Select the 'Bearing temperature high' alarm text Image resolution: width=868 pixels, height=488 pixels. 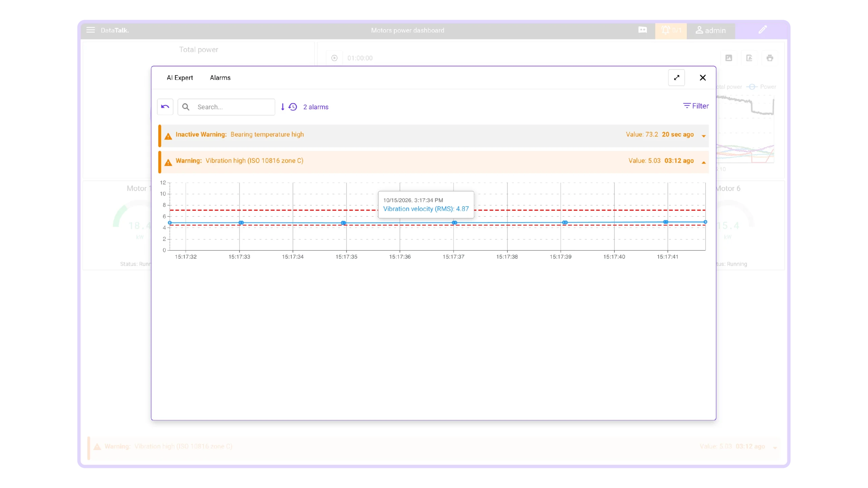[x=267, y=134]
